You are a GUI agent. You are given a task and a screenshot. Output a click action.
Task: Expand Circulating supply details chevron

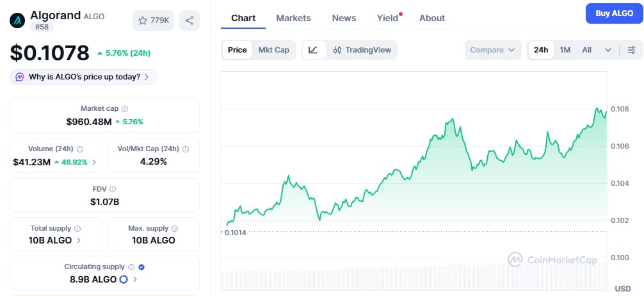(x=135, y=279)
